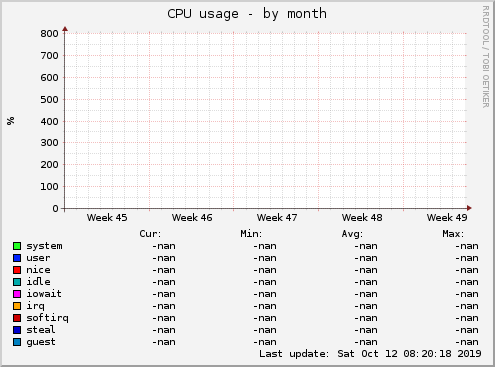Click the 'Cur:' column header

[x=150, y=234]
